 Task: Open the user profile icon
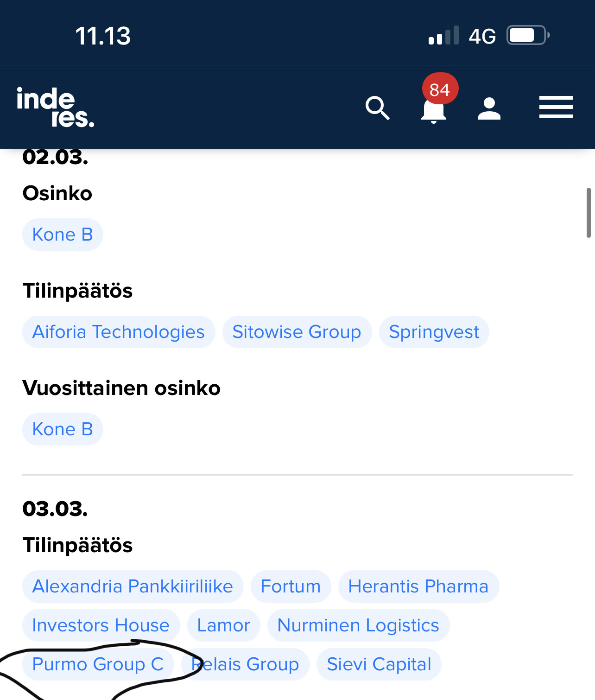[x=489, y=108]
